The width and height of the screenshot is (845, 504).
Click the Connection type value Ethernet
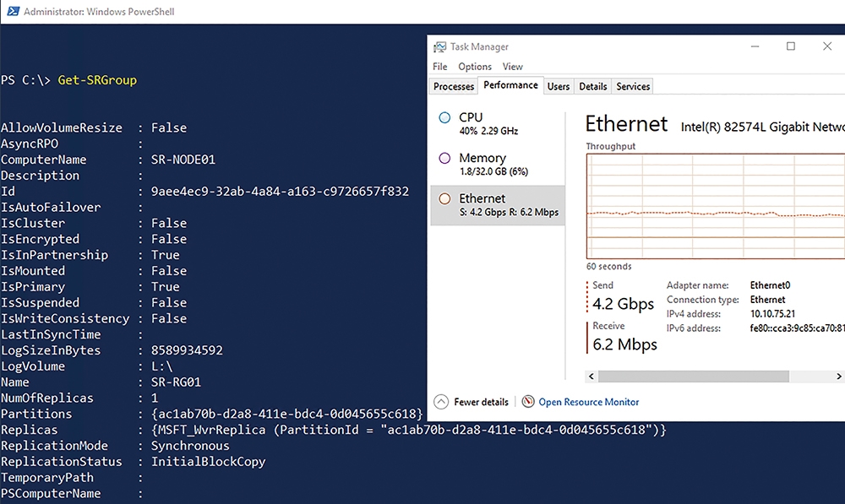(x=767, y=300)
